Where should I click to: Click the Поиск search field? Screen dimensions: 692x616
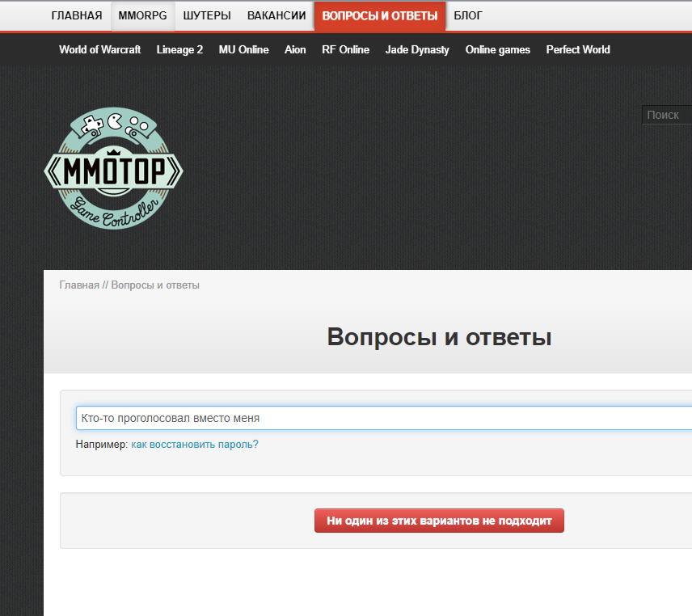pyautogui.click(x=667, y=115)
